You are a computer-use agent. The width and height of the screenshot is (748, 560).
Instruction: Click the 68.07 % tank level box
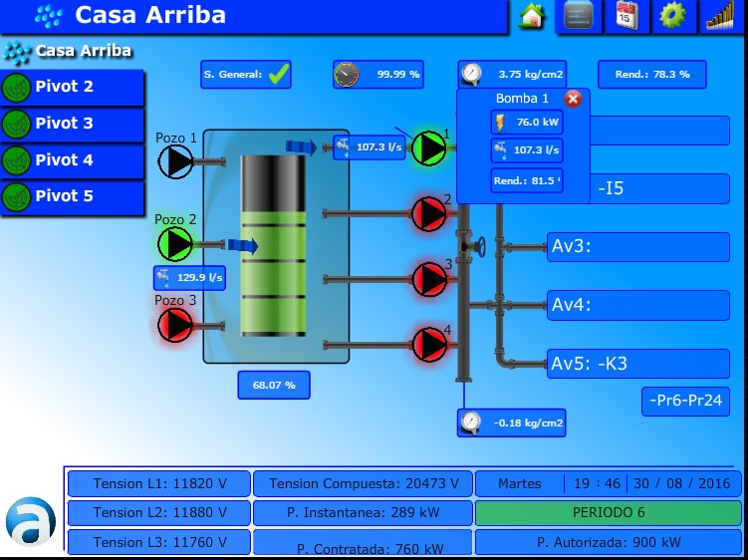click(274, 386)
